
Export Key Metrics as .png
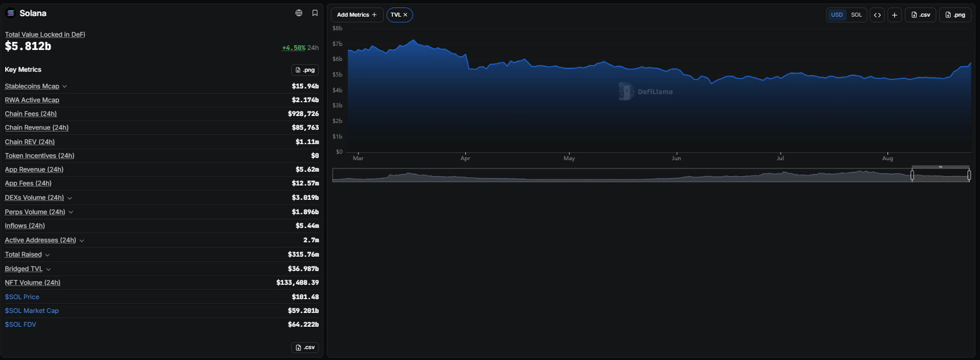305,70
